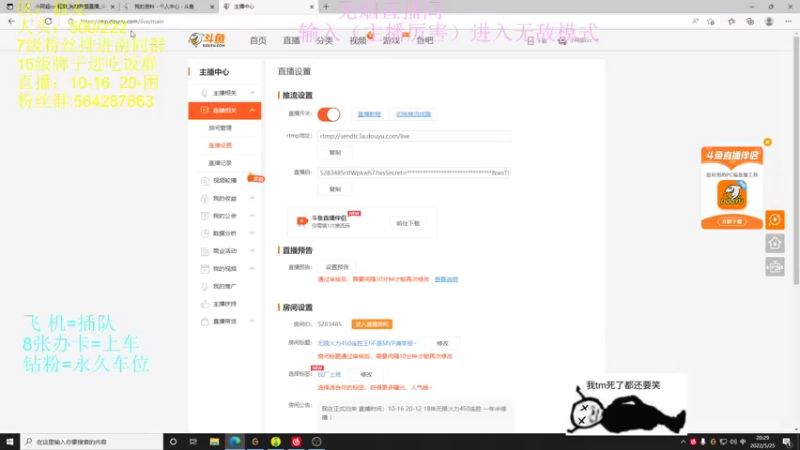Reload the page with refresh icon
The image size is (800, 450).
pos(48,21)
